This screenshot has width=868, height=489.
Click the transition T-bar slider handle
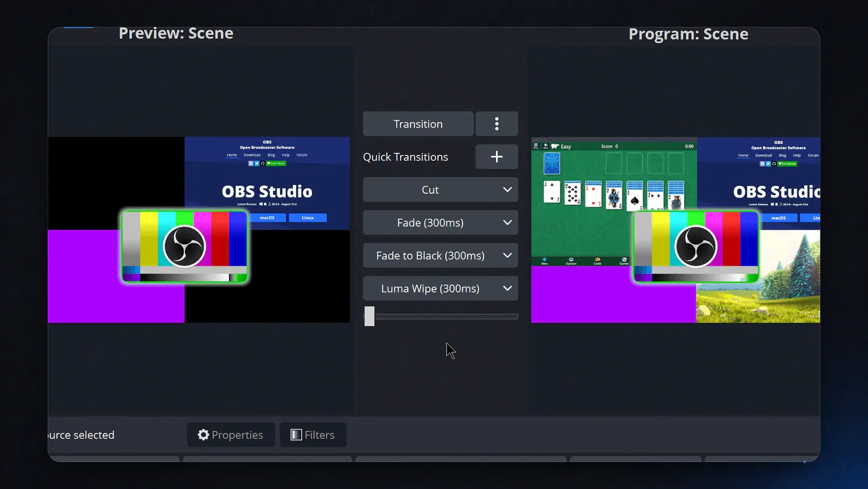(369, 316)
